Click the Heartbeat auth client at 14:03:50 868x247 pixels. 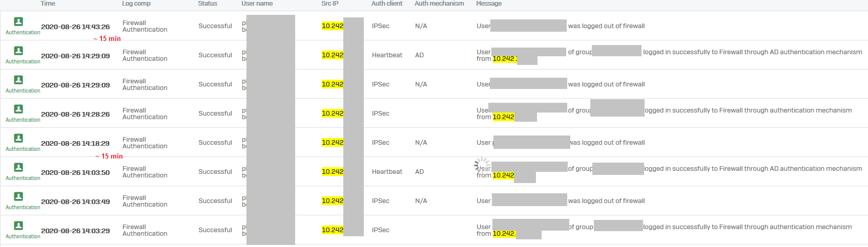point(387,172)
